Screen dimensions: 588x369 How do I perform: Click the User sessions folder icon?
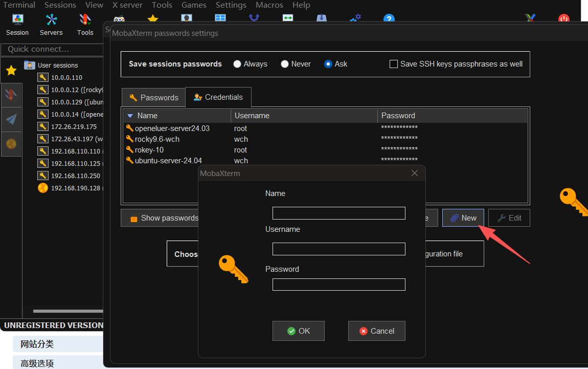tap(30, 65)
